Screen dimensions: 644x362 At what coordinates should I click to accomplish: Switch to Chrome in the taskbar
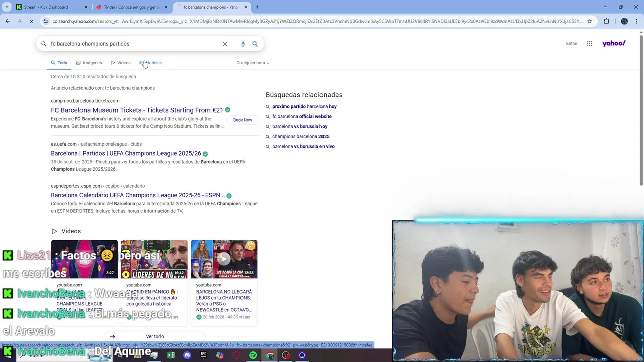tap(270, 355)
